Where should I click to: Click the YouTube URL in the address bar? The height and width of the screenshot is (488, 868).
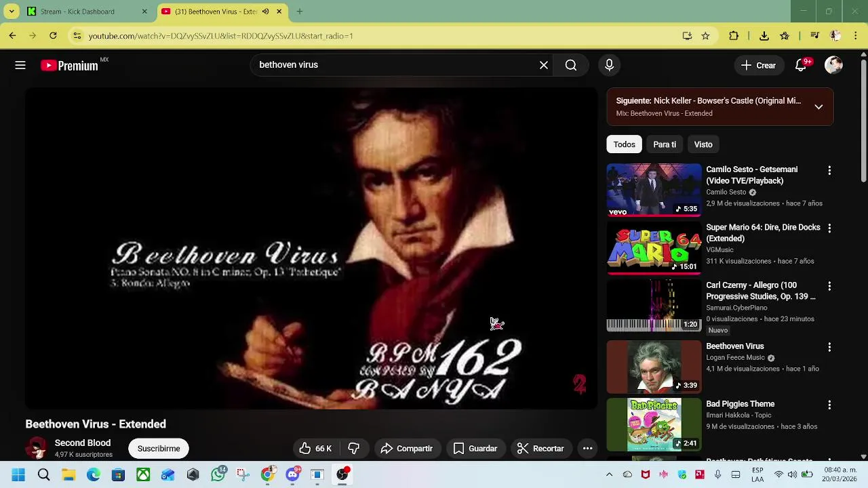click(220, 36)
